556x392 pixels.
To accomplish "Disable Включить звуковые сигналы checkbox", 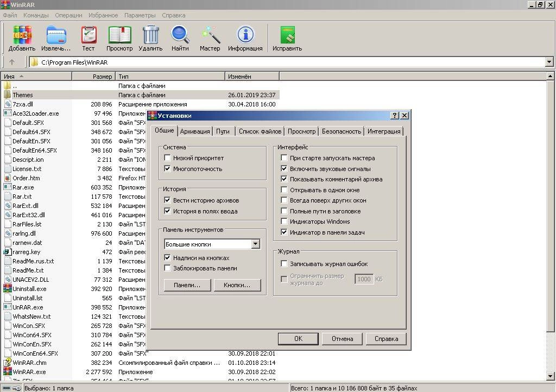I will 284,168.
